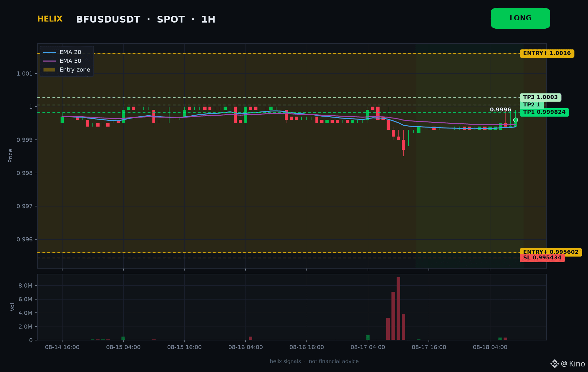
Task: Click the 08-18 04:00 time label
Action: 490,347
